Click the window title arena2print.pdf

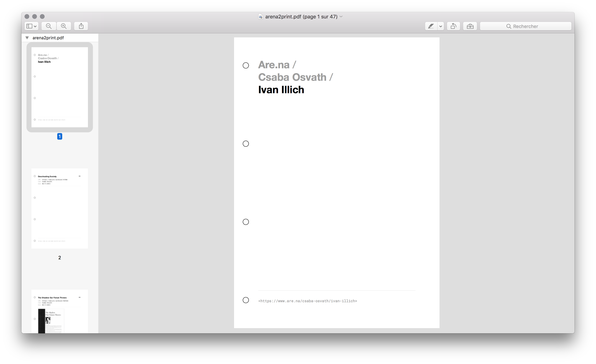point(301,17)
